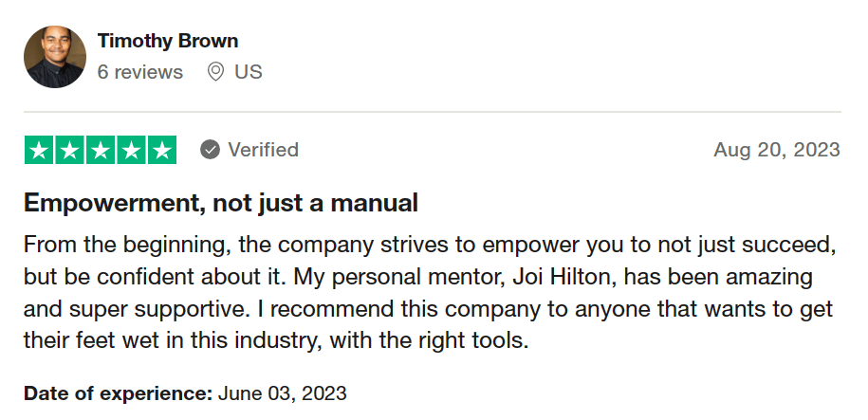The width and height of the screenshot is (868, 420).
Task: Open Timothy Brown's profile photo
Action: click(x=55, y=57)
